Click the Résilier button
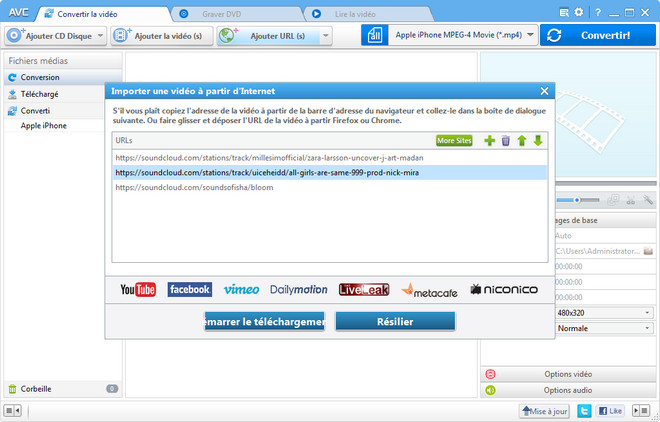The image size is (660, 422). pyautogui.click(x=395, y=321)
